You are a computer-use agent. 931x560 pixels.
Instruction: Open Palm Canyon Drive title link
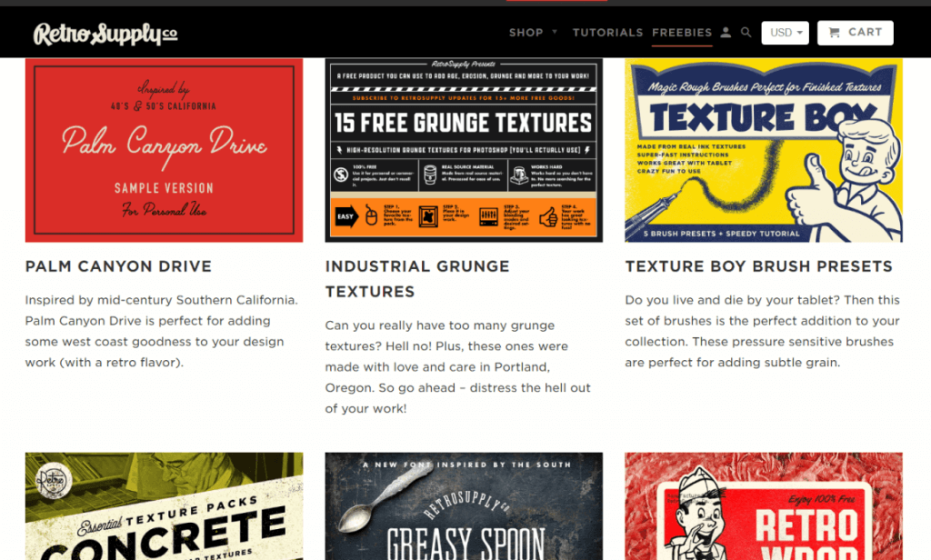click(x=118, y=266)
